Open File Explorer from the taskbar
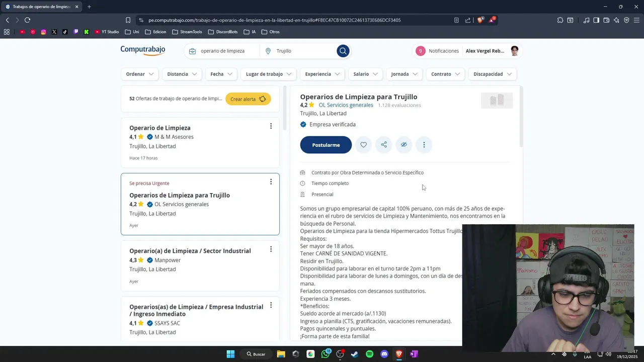Screen dimensions: 644x362 [x=281, y=354]
